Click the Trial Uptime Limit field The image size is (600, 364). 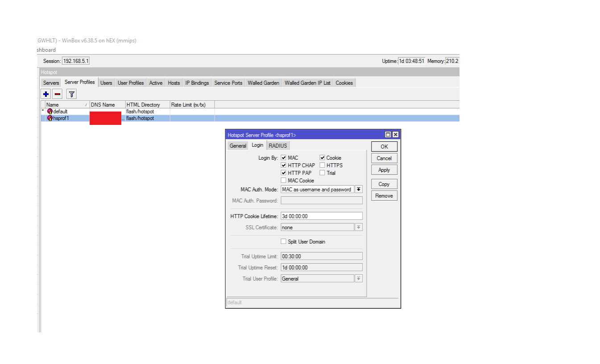(x=322, y=256)
